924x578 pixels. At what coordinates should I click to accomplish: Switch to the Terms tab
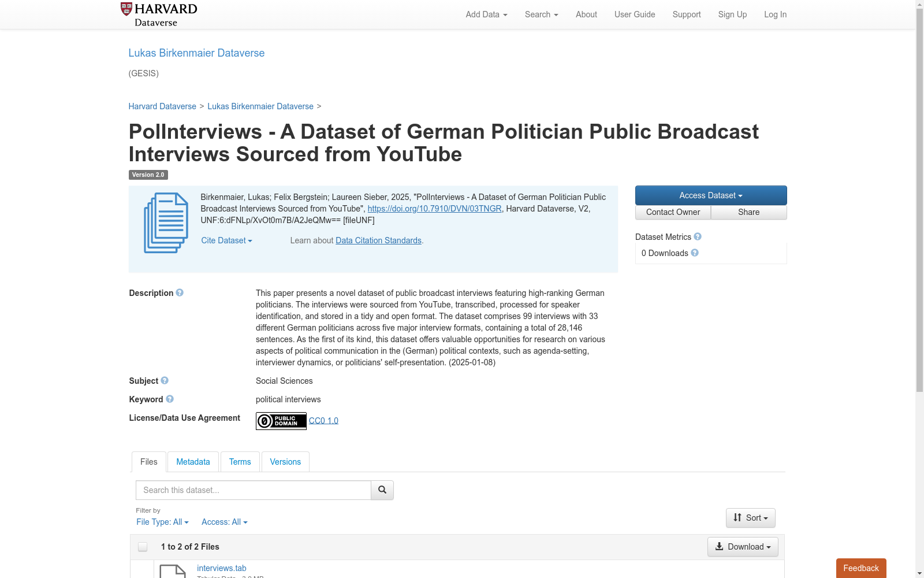pyautogui.click(x=240, y=462)
